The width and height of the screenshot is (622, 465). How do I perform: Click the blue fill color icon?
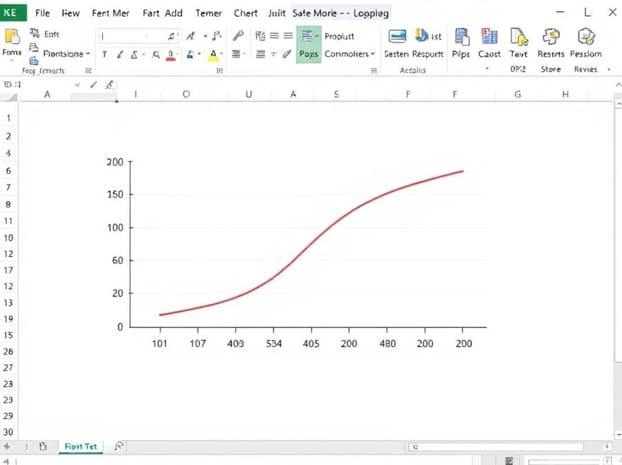191,54
